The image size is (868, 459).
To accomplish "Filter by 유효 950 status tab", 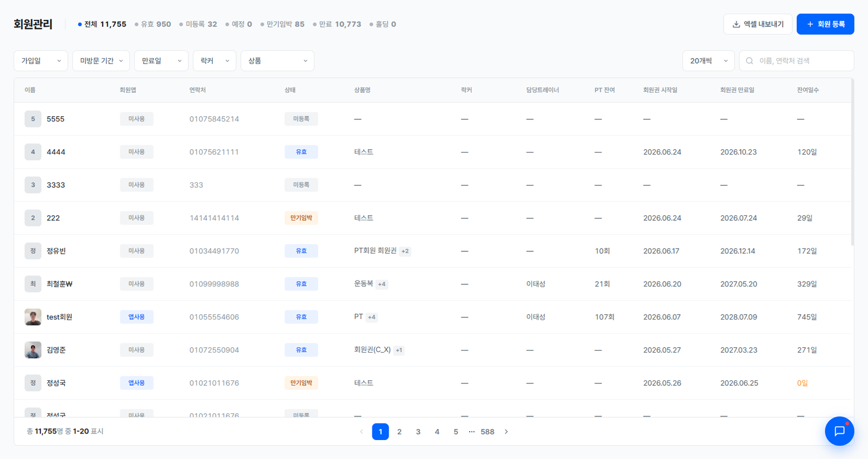I will point(153,24).
